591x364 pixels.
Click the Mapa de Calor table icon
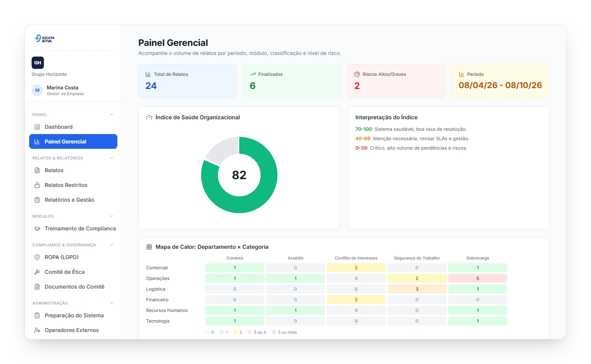[149, 247]
